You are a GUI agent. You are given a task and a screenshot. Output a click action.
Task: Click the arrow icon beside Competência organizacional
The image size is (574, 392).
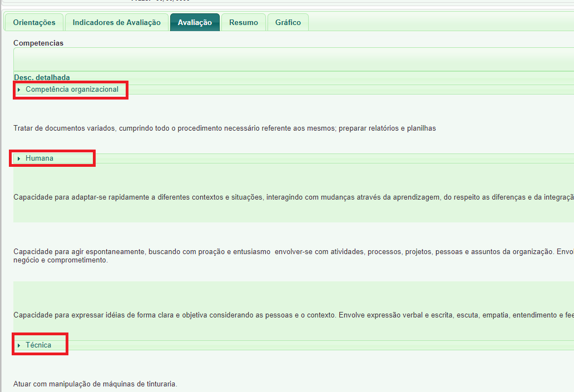click(19, 90)
